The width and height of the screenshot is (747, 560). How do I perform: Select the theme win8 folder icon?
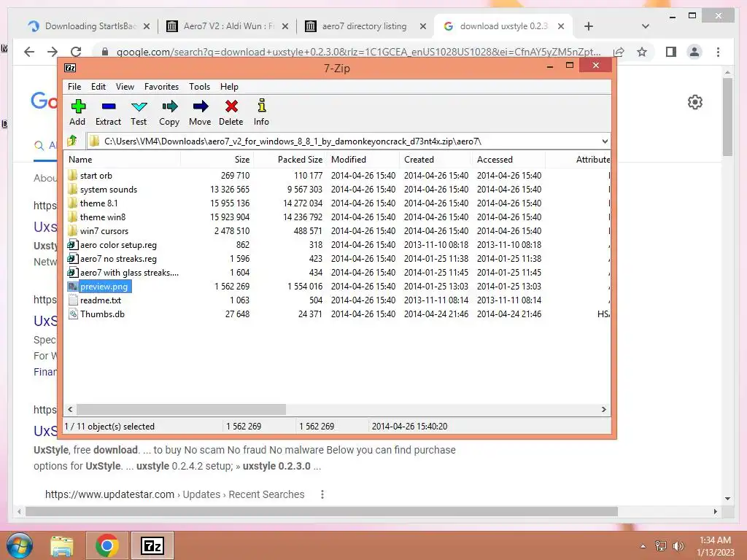[72, 217]
